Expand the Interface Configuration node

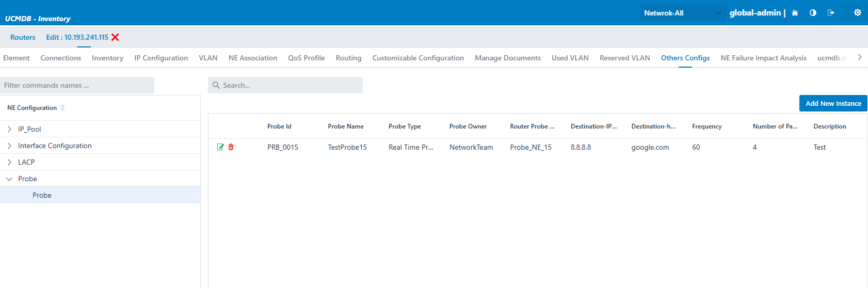click(x=9, y=146)
